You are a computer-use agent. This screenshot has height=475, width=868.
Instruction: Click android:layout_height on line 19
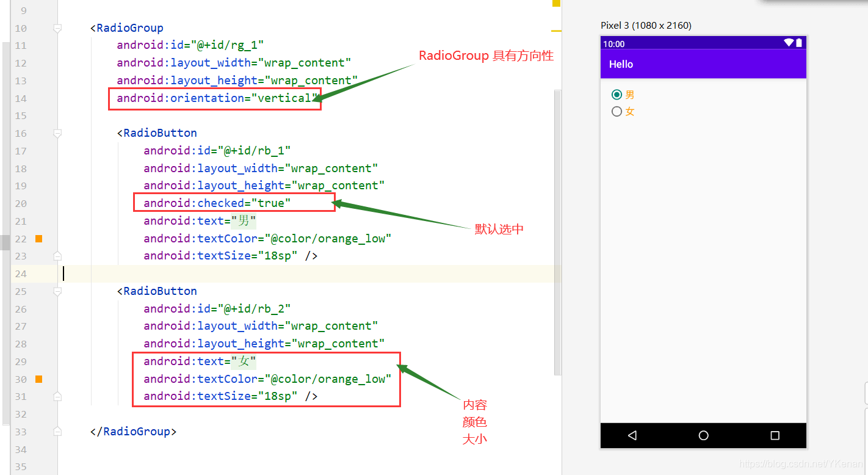(x=264, y=186)
